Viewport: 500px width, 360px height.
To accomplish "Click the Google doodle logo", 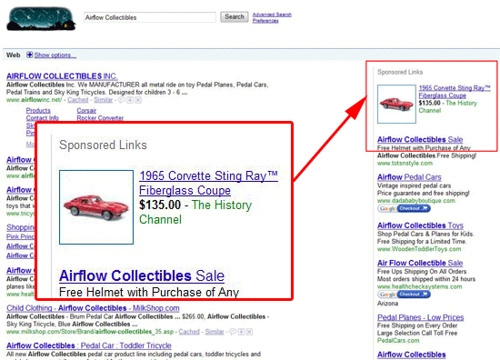I will 41,19.
